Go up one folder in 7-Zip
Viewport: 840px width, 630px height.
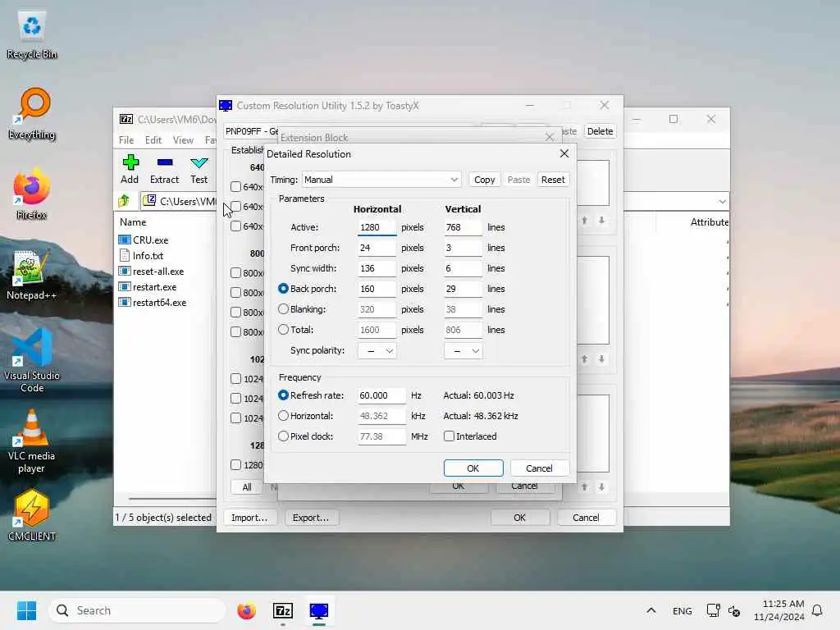pyautogui.click(x=125, y=201)
